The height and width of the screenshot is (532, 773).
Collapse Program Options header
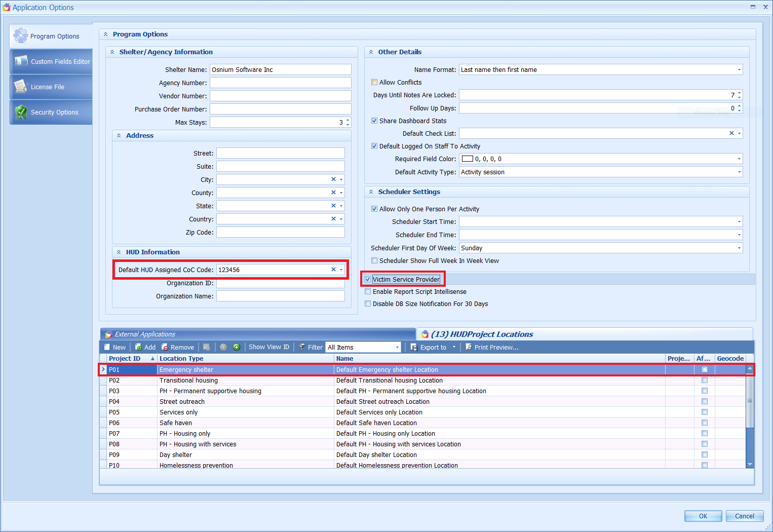point(106,34)
